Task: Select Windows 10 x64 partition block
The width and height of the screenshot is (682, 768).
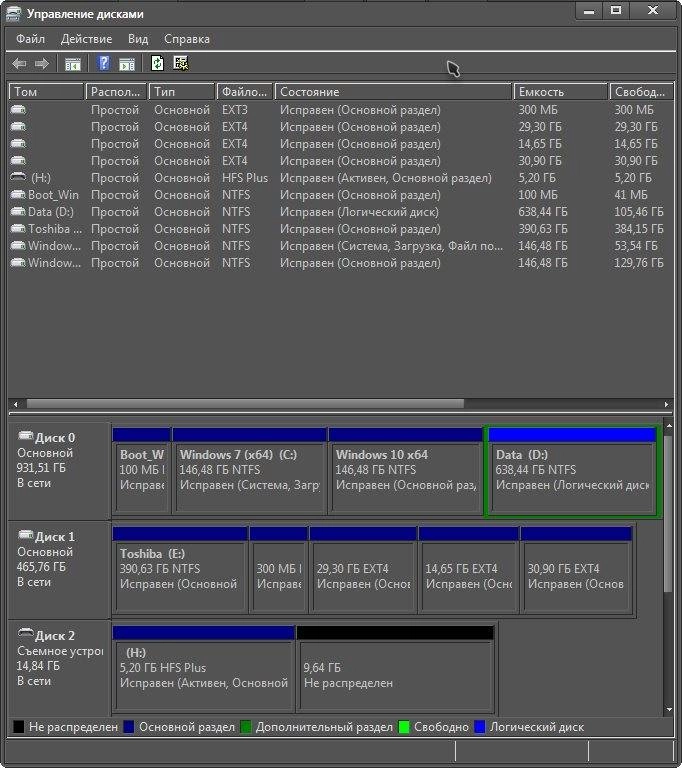Action: click(406, 471)
